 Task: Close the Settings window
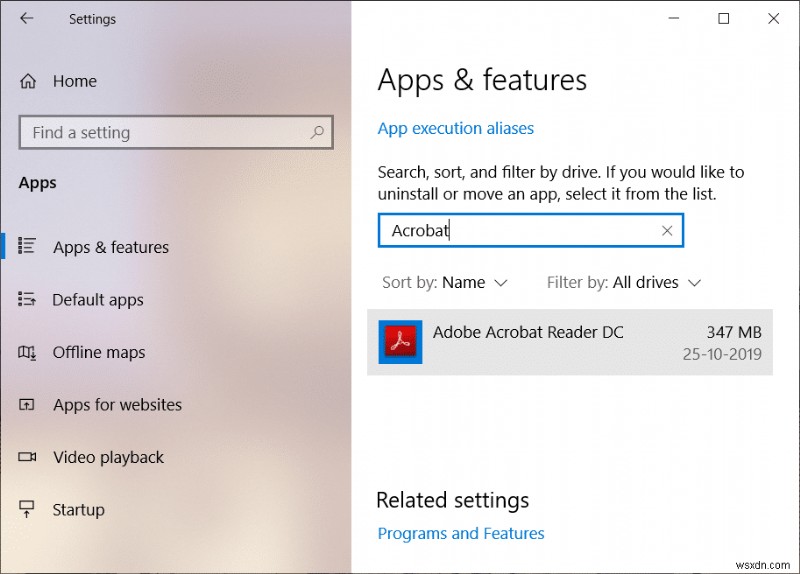pyautogui.click(x=773, y=18)
